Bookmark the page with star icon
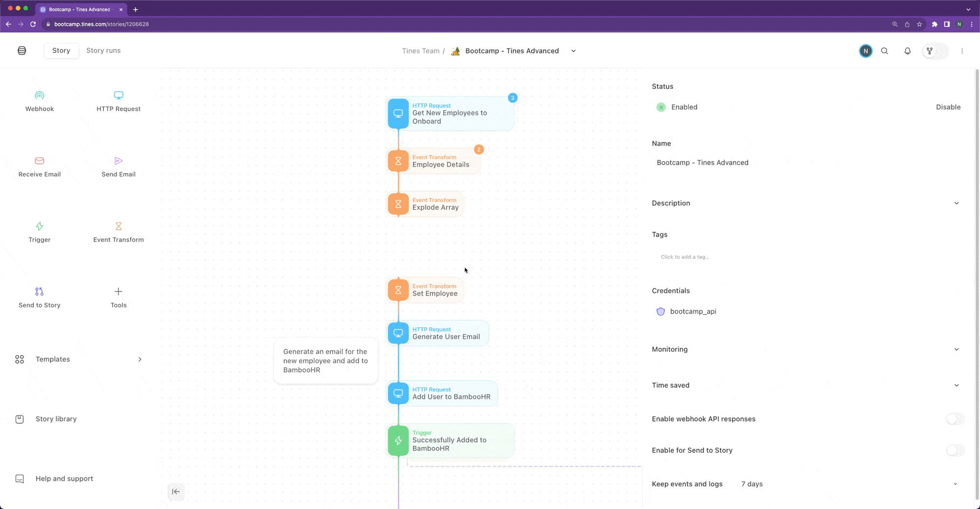Viewport: 980px width, 509px height. click(x=919, y=24)
